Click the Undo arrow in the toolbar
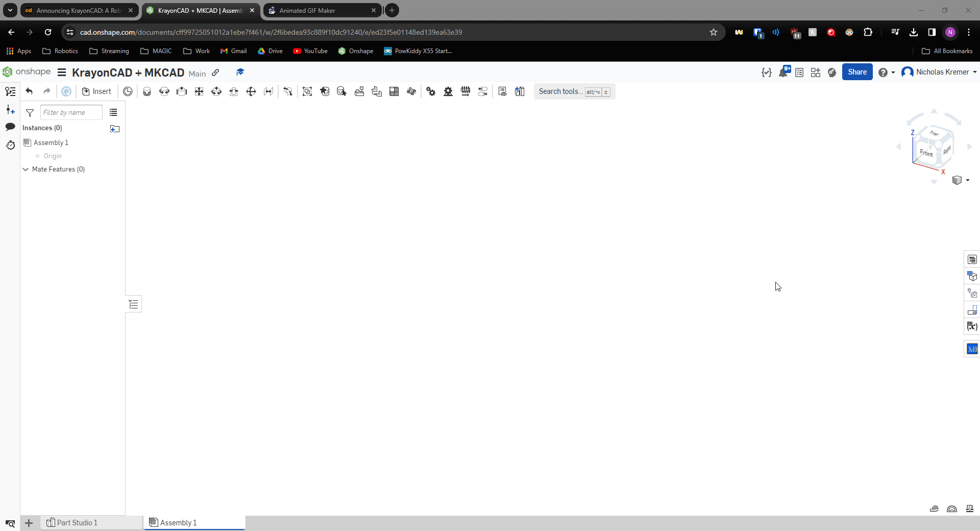Image resolution: width=980 pixels, height=531 pixels. tap(29, 91)
